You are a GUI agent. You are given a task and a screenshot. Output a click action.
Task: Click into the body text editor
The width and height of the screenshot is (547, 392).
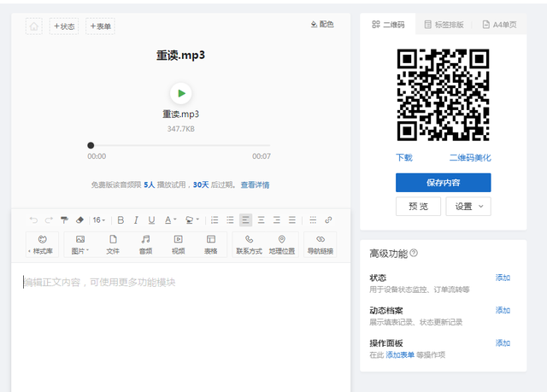[x=180, y=328]
